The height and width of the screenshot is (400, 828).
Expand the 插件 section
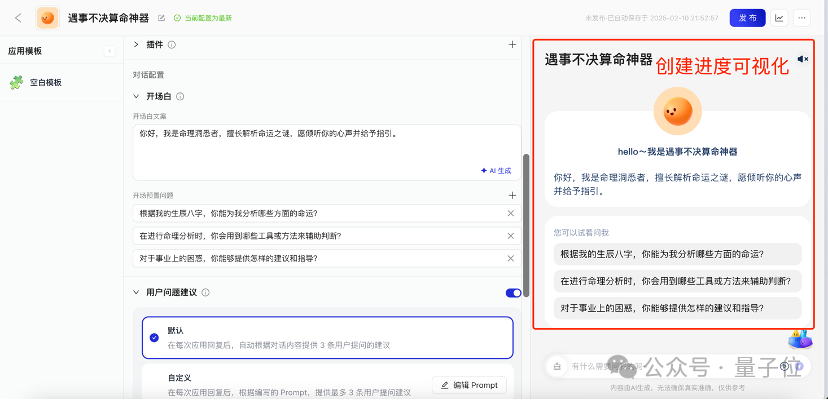point(136,45)
